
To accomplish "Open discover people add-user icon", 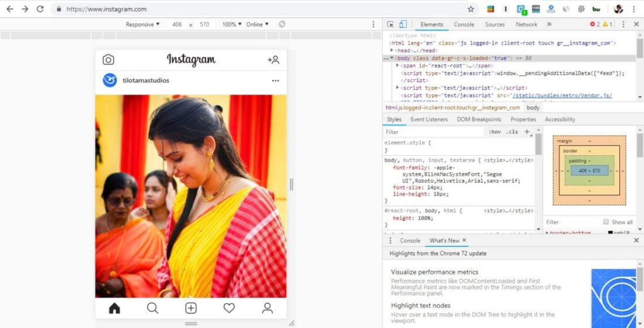I will click(x=273, y=60).
